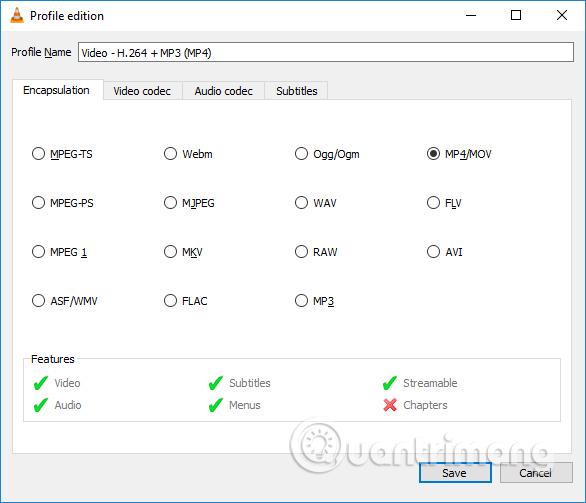Click the red cross beside Chapters

390,405
